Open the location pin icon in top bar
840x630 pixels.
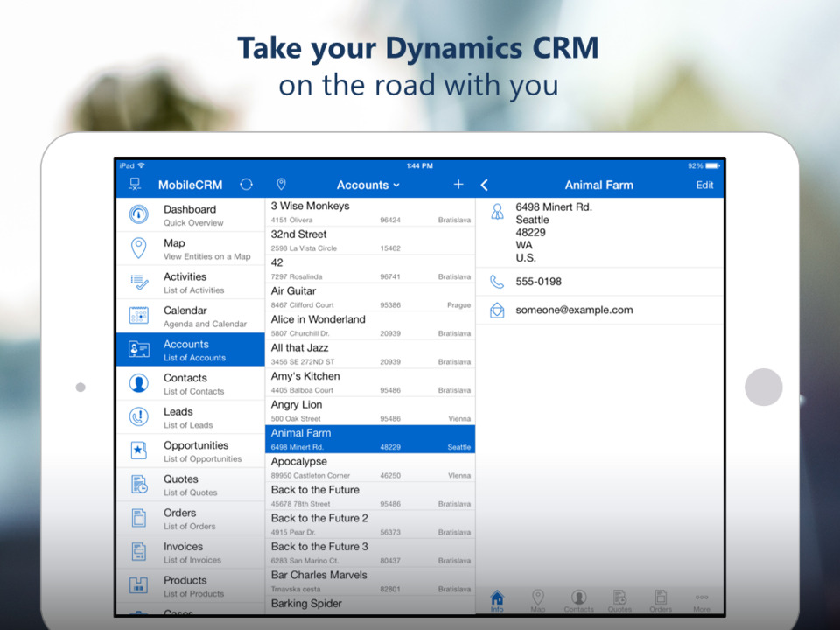[x=281, y=185]
